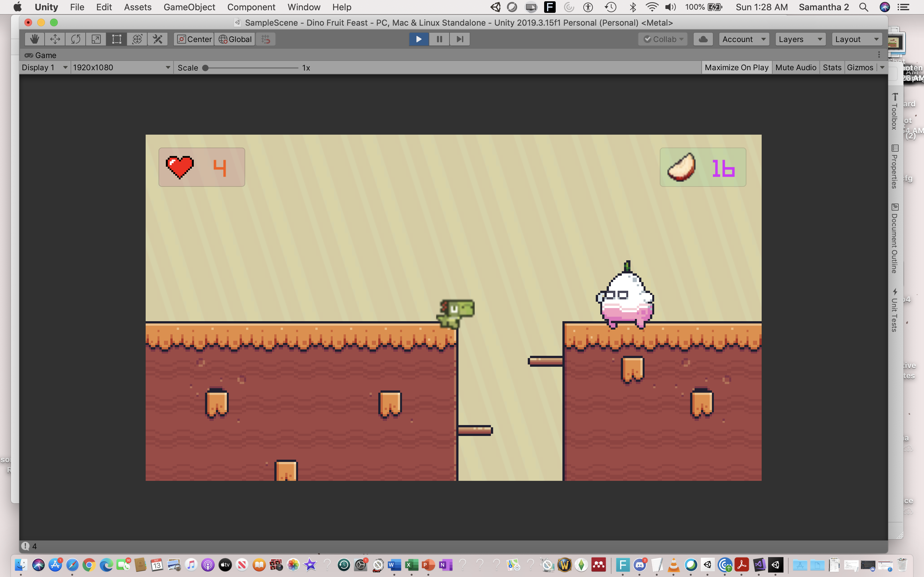
Task: Click the Step frame button
Action: [460, 39]
